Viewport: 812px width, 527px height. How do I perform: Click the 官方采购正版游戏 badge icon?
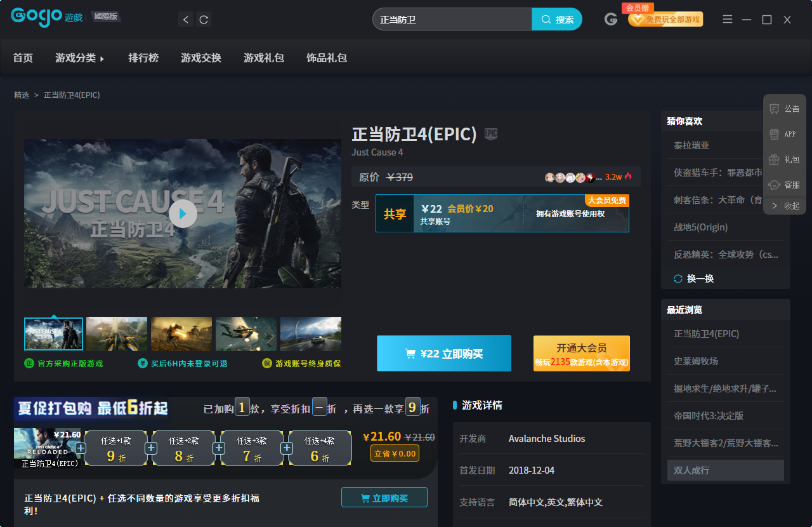[29, 363]
